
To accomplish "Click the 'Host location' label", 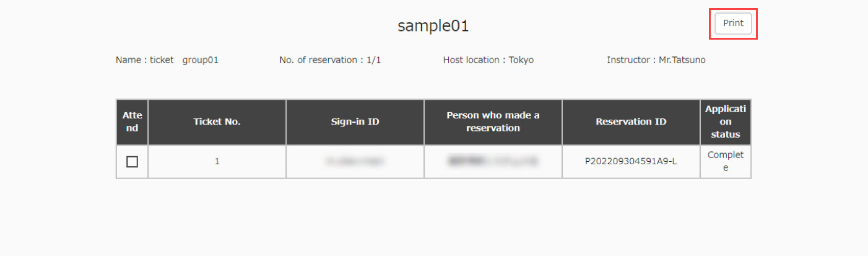I will pyautogui.click(x=471, y=60).
